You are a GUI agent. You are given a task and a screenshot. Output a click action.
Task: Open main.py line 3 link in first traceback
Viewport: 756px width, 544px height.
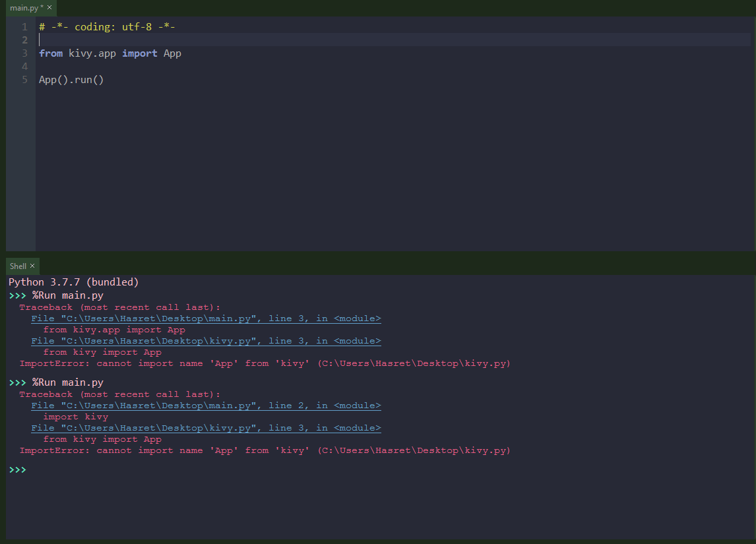(206, 318)
